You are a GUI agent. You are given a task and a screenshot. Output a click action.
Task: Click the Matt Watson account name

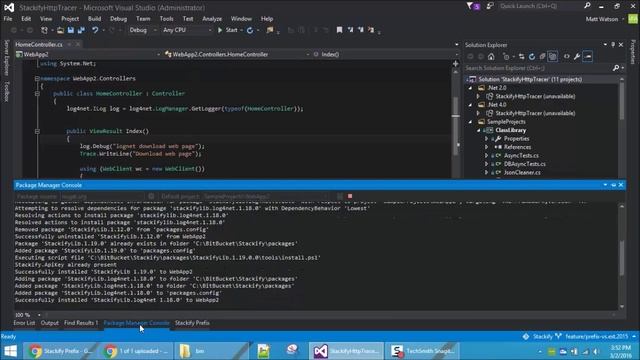tap(602, 19)
